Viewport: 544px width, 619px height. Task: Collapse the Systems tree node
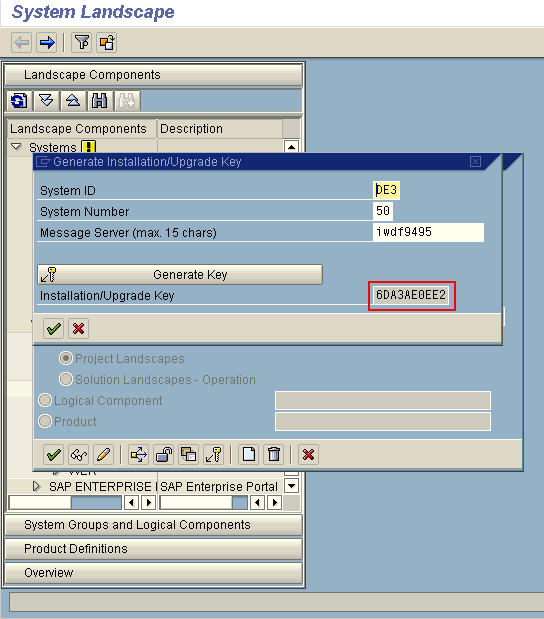pyautogui.click(x=16, y=147)
